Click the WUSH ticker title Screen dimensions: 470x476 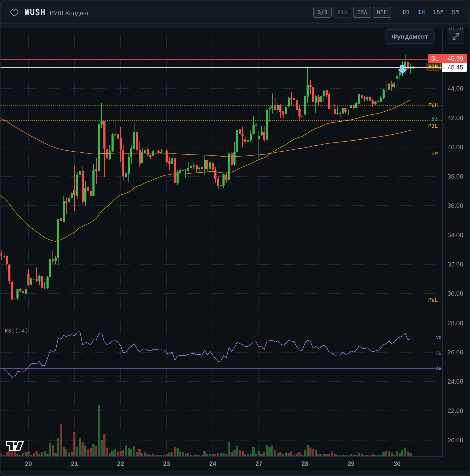(x=35, y=13)
